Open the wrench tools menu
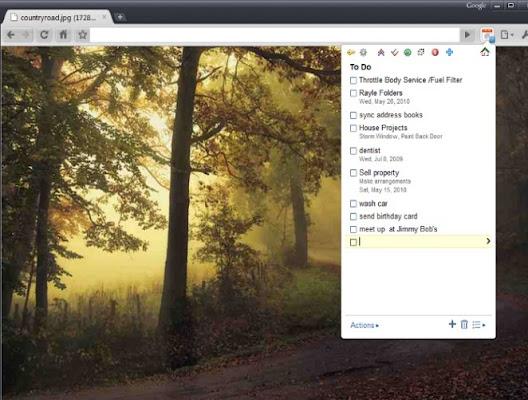 [x=524, y=35]
